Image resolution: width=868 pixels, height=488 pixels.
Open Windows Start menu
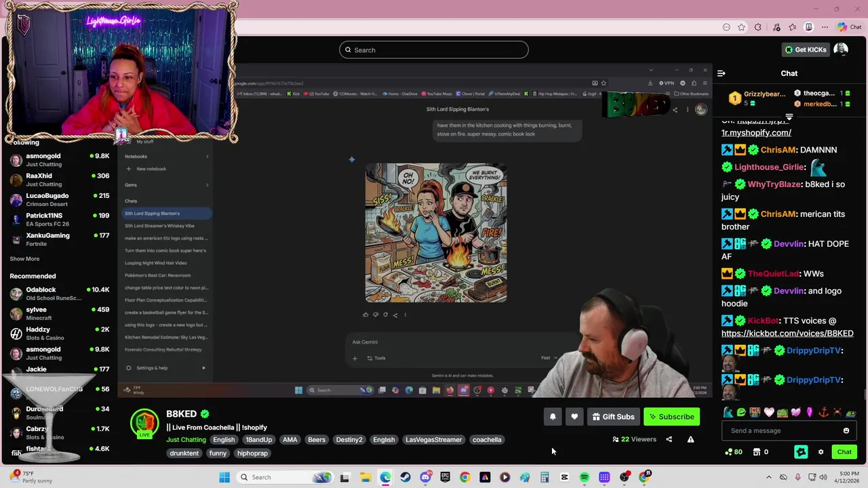[x=224, y=477]
